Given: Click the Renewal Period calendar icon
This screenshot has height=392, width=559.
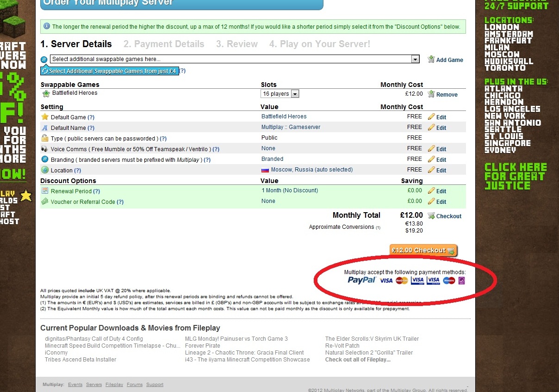Looking at the screenshot, I should (45, 190).
